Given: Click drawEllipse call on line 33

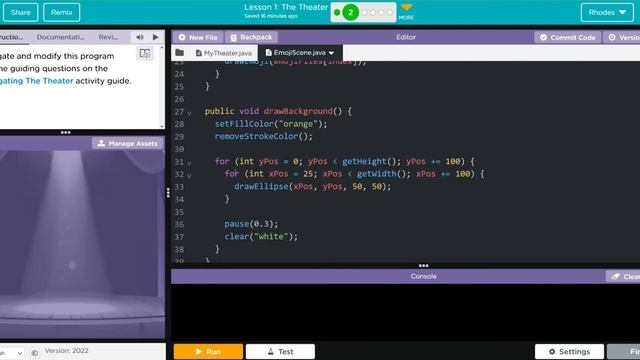Looking at the screenshot, I should pos(312,187).
